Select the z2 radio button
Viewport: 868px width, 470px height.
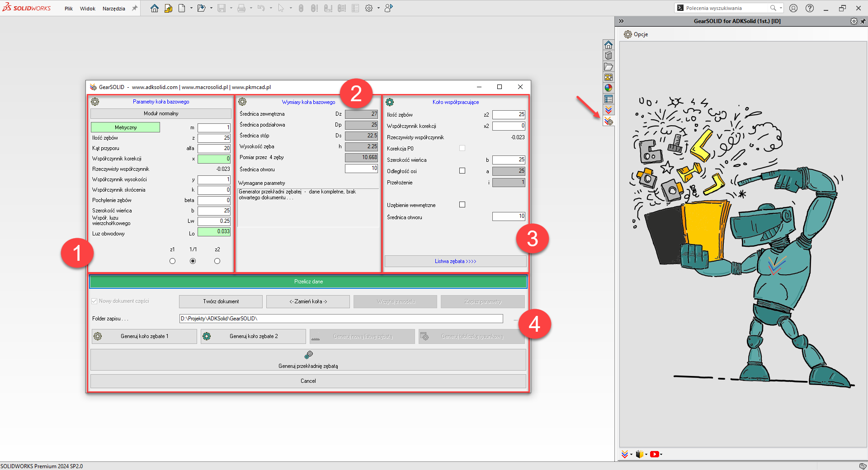217,261
